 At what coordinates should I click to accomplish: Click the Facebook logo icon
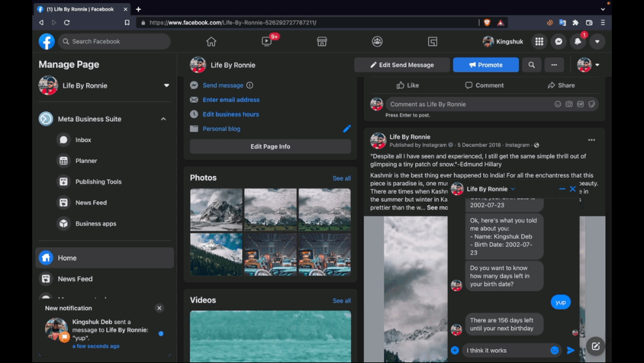tap(47, 42)
